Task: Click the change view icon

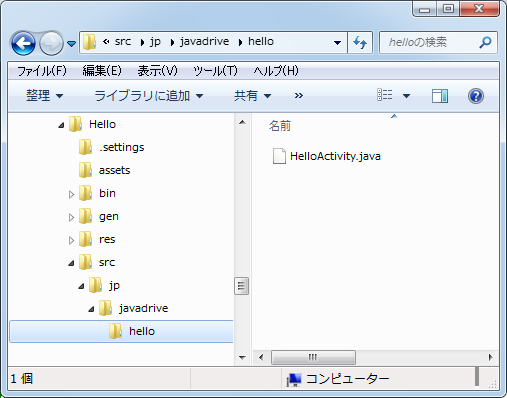Action: (385, 95)
